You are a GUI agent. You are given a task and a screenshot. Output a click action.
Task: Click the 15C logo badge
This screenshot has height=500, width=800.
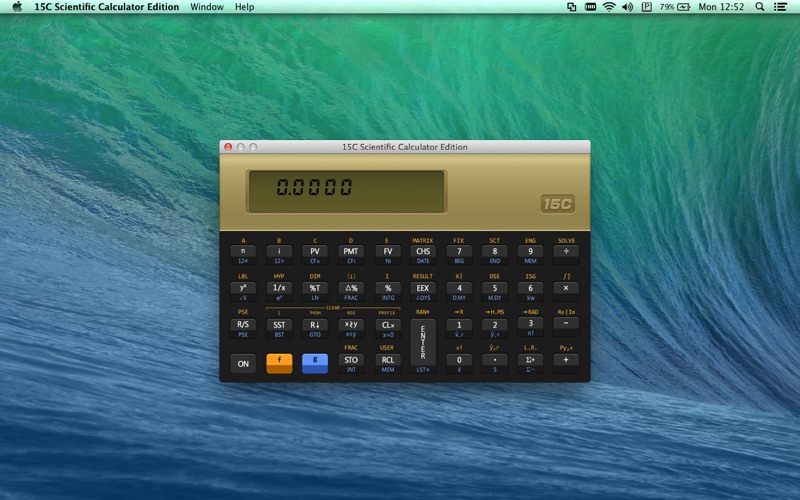pyautogui.click(x=558, y=204)
